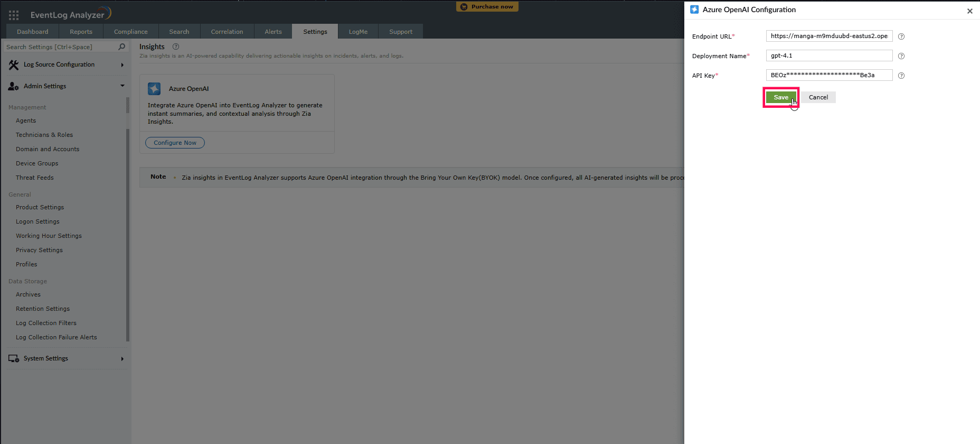Open Log Collection Filters
The width and height of the screenshot is (980, 444).
click(x=46, y=323)
